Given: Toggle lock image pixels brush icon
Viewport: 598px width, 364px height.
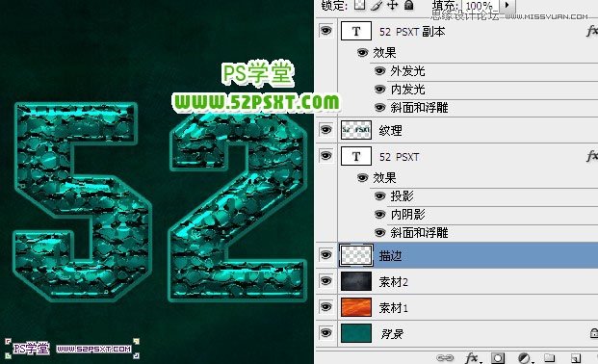Looking at the screenshot, I should coord(377,5).
